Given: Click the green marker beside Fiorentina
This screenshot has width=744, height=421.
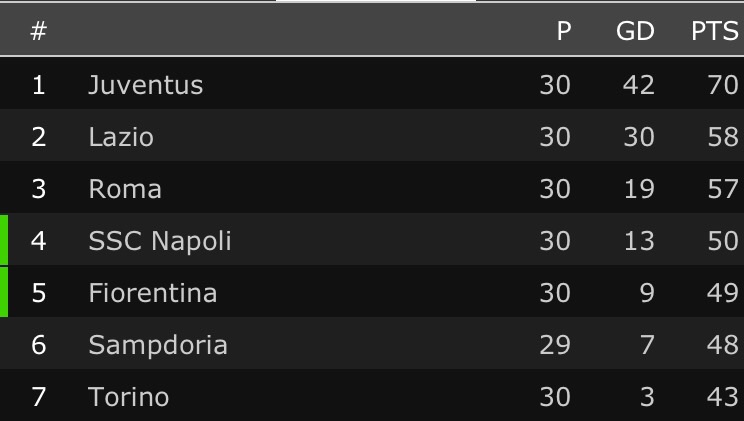Looking at the screenshot, I should point(4,293).
